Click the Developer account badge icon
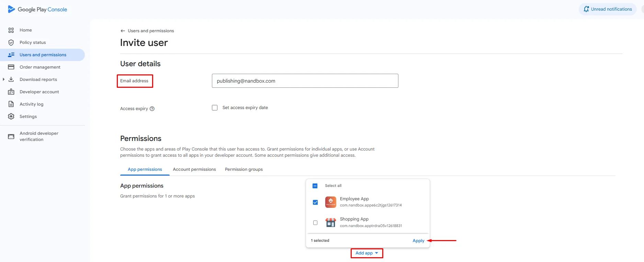The width and height of the screenshot is (644, 262). [11, 92]
